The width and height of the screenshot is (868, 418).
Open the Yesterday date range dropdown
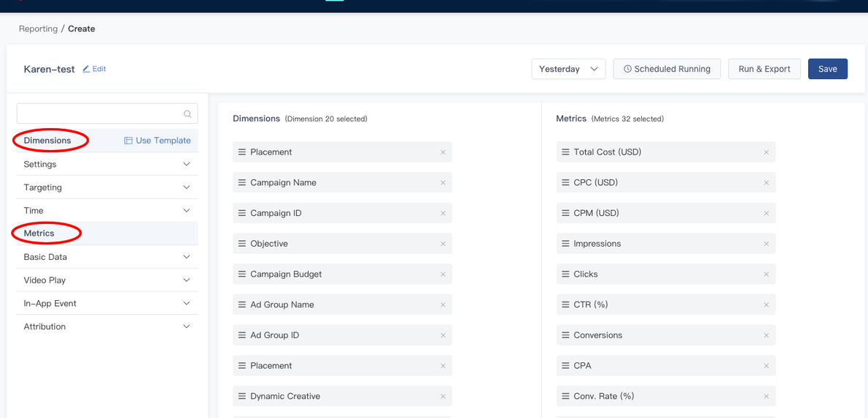[568, 69]
